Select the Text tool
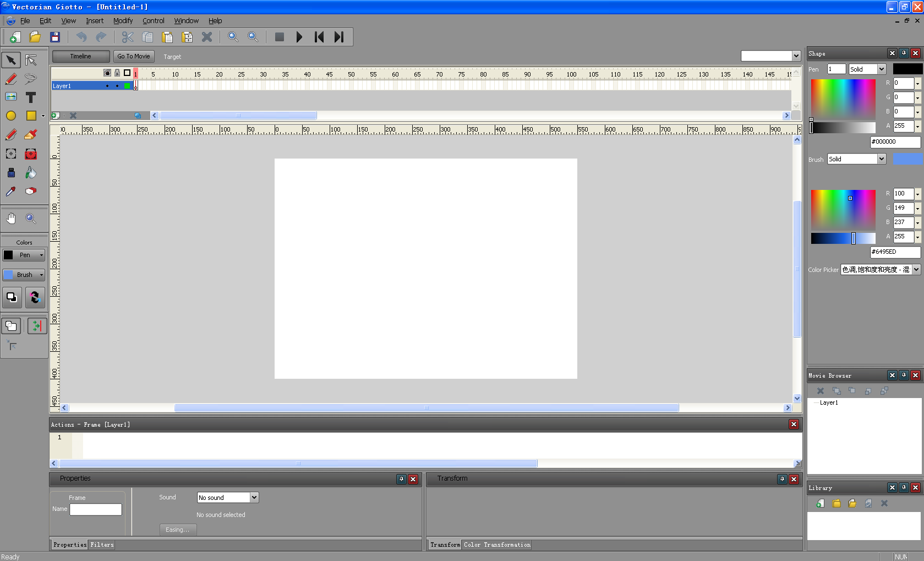This screenshot has height=561, width=924. pyautogui.click(x=31, y=97)
